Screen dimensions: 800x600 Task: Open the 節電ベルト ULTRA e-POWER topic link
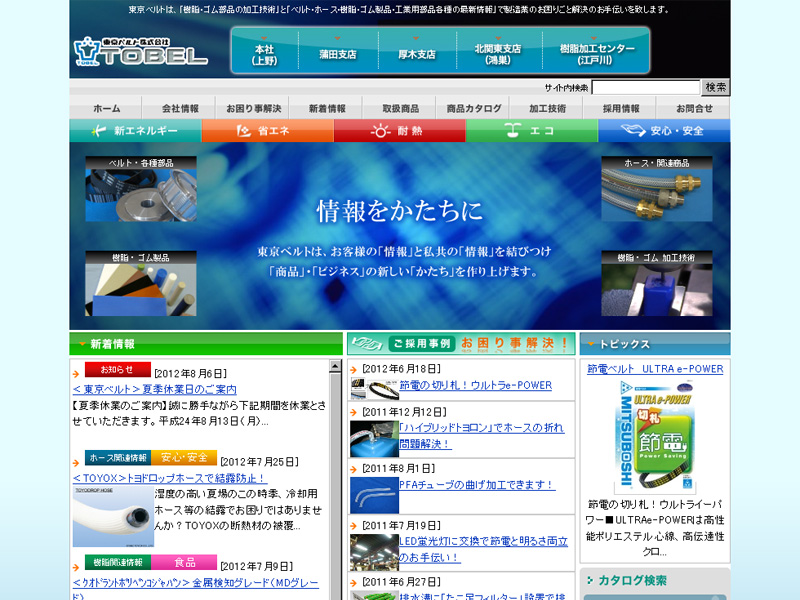pyautogui.click(x=655, y=369)
